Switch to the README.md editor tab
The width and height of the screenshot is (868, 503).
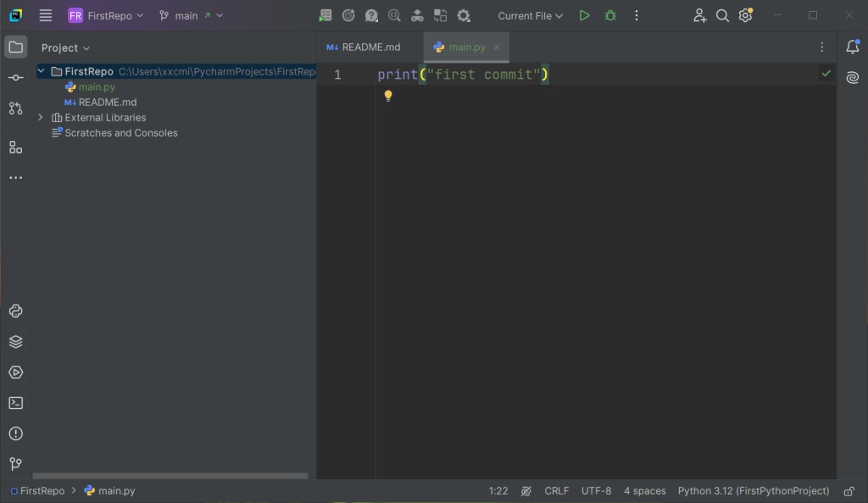click(x=364, y=48)
